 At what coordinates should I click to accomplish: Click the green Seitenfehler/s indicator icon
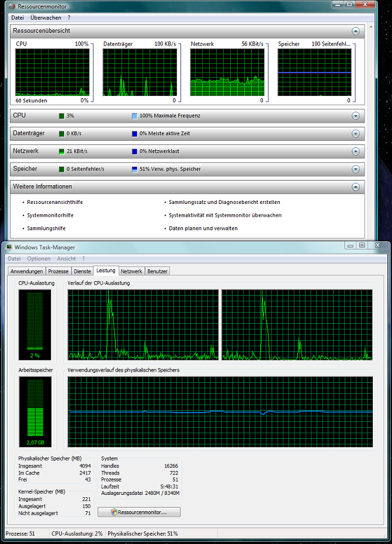[x=61, y=169]
